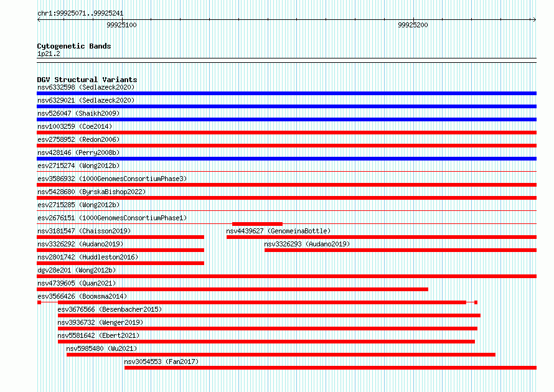Click the esv3676566 (Besenbacher2015) label
Viewport: 554px width, 392px height.
click(x=110, y=309)
